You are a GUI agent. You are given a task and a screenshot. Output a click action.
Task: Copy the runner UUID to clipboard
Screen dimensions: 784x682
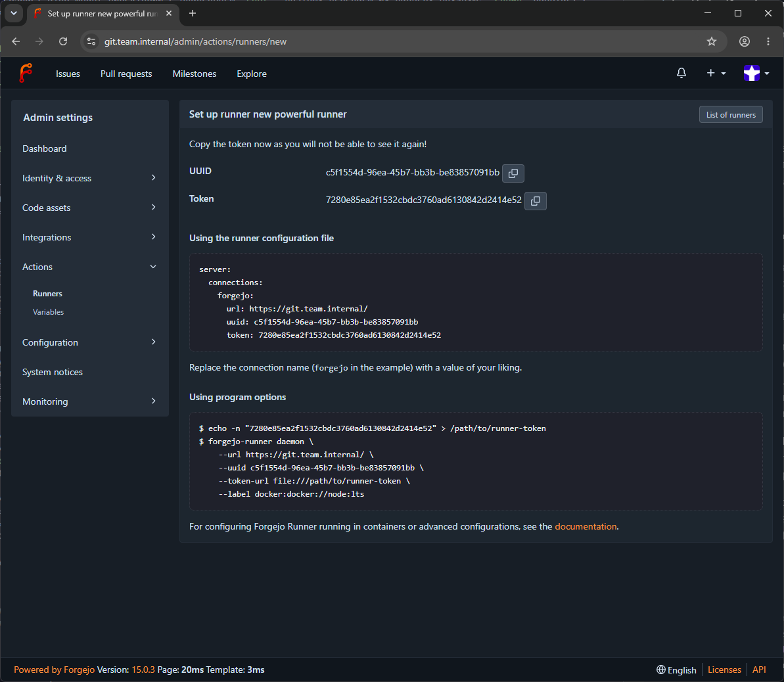coord(513,173)
